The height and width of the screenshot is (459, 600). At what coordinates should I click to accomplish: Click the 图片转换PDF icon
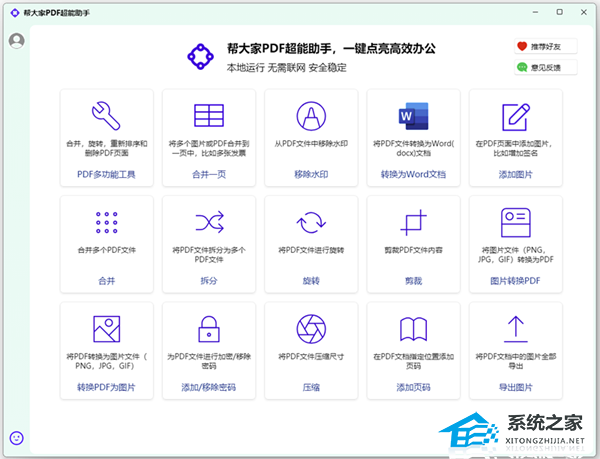tap(516, 222)
